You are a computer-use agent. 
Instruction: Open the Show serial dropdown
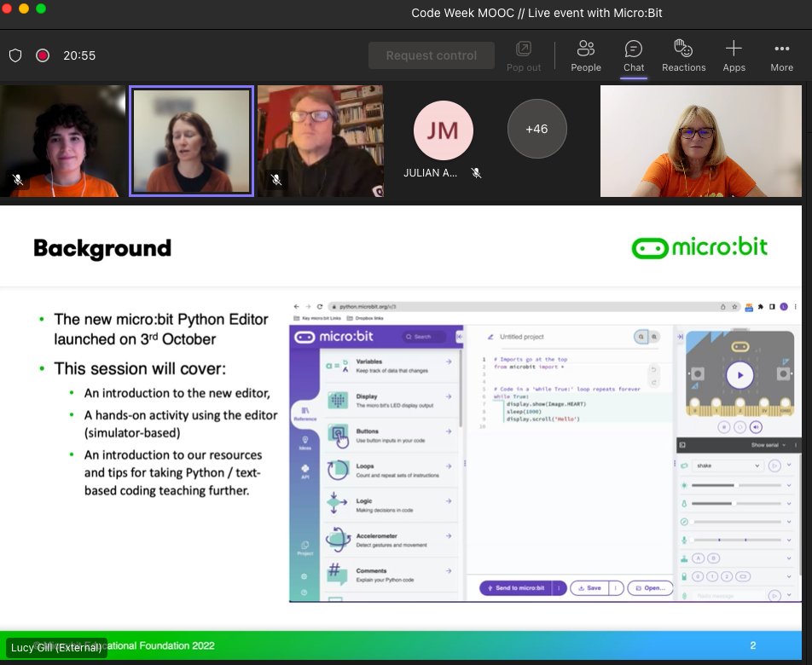coord(768,445)
